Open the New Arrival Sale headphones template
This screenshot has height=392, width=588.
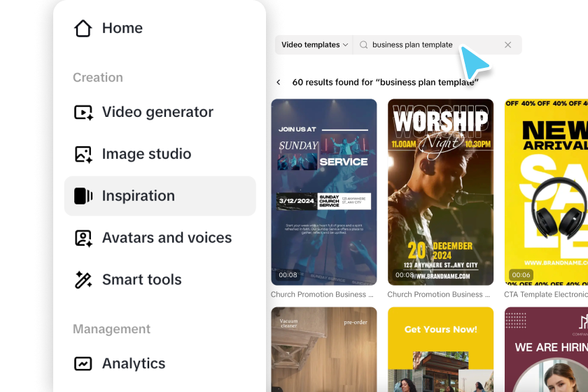click(x=546, y=192)
